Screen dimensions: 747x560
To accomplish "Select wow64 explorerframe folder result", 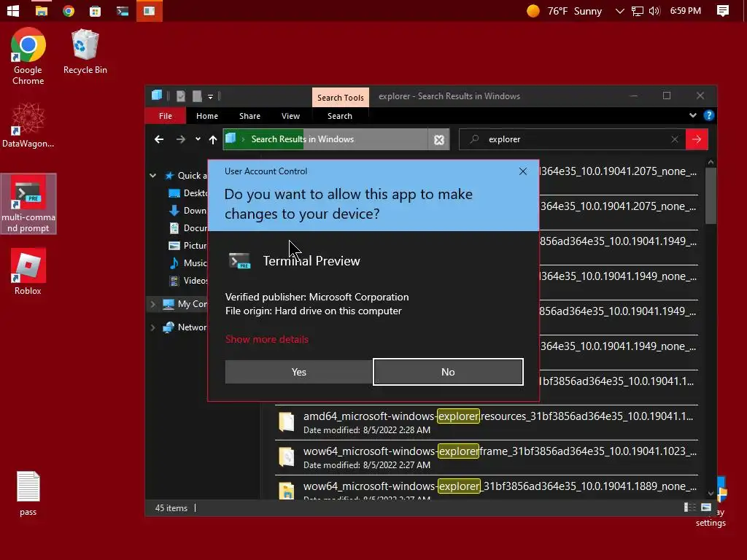I will pyautogui.click(x=487, y=458).
